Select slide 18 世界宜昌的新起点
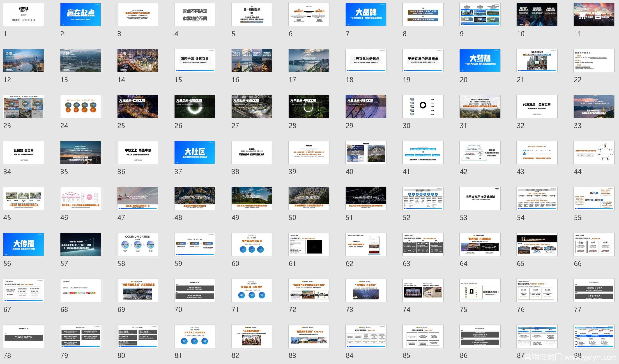Screen dimensions: 619x364 [366, 60]
